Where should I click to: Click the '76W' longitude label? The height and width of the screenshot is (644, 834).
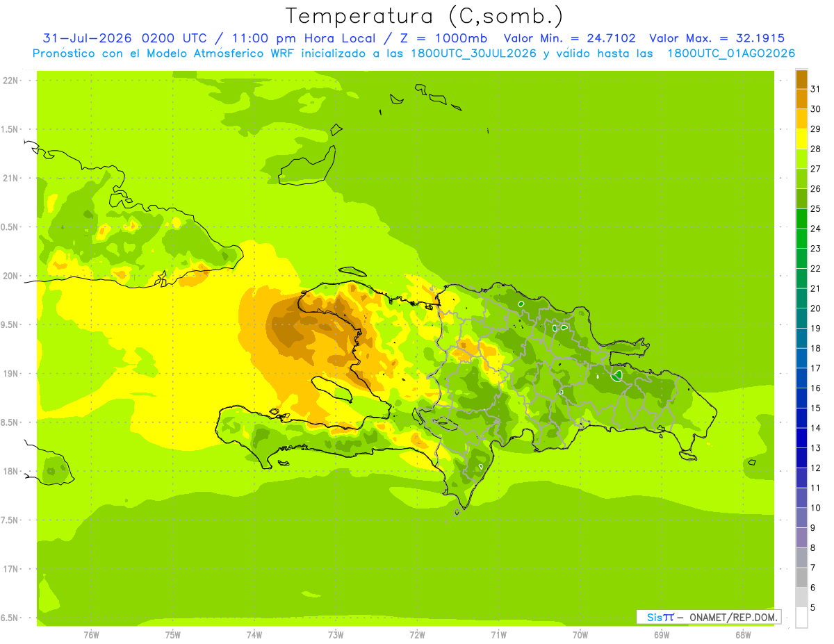pos(91,635)
